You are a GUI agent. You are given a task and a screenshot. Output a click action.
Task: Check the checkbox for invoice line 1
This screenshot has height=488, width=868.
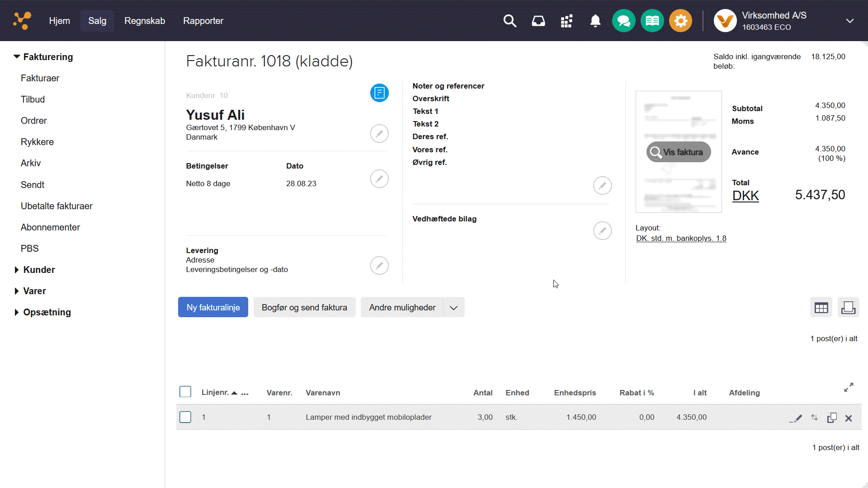[185, 417]
